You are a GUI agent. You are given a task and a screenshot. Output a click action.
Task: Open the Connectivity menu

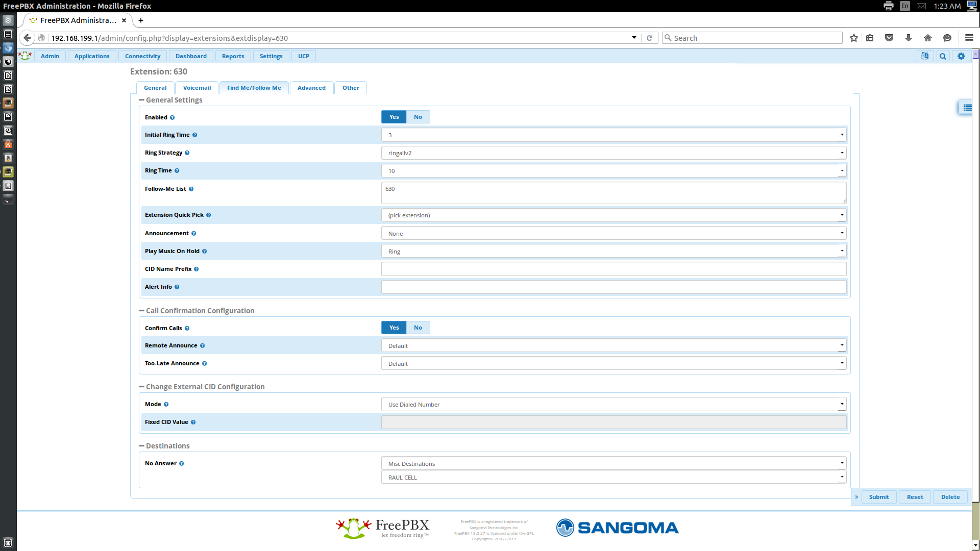pyautogui.click(x=142, y=56)
